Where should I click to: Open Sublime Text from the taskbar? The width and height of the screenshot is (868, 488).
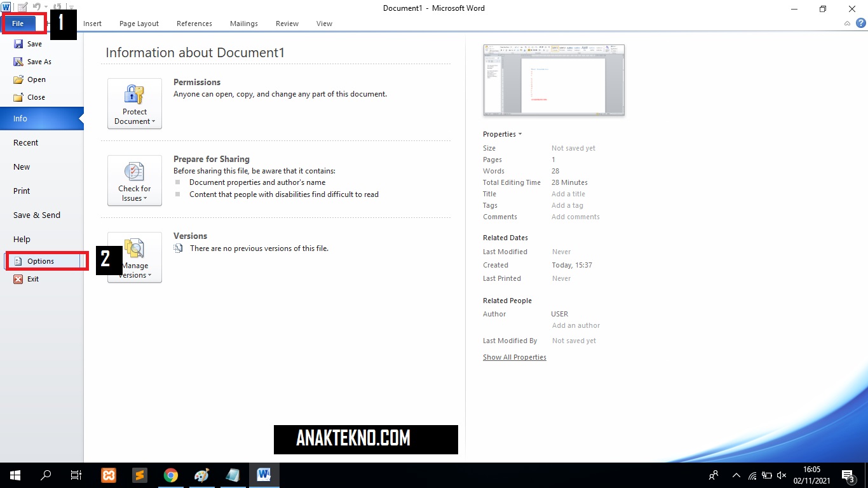pos(139,475)
